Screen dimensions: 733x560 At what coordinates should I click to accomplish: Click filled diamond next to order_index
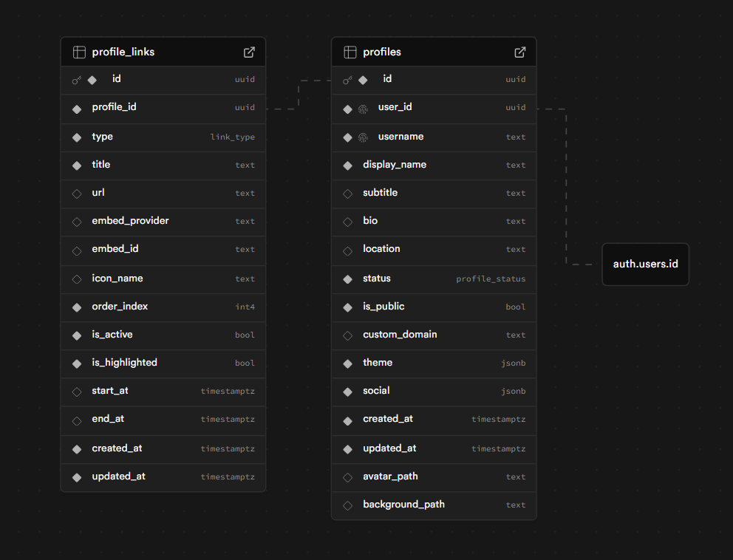77,307
